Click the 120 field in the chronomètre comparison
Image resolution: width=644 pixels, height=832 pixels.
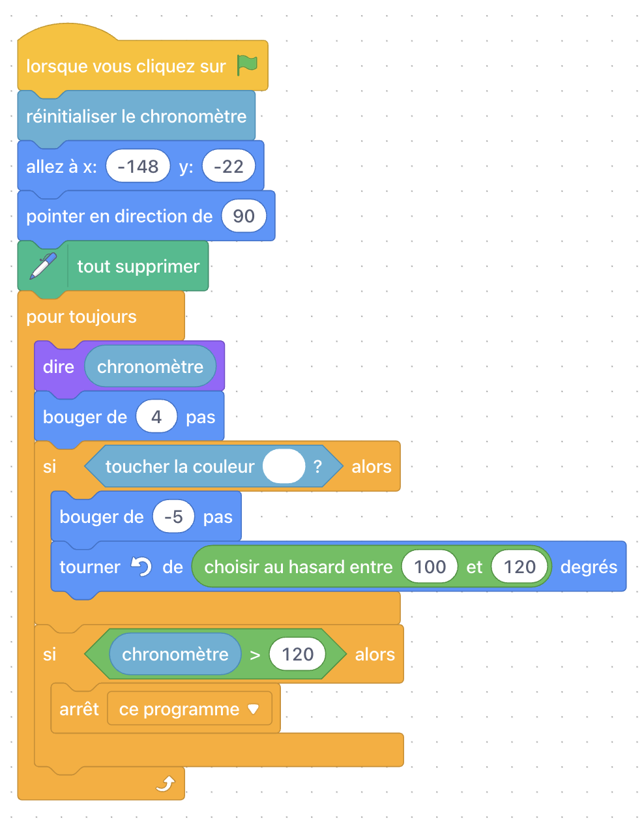pos(298,654)
